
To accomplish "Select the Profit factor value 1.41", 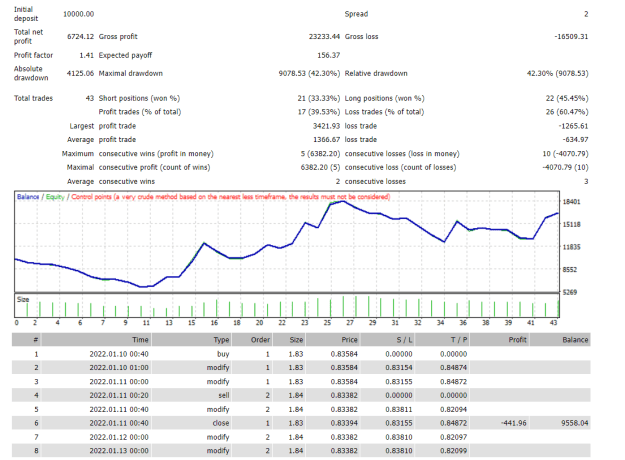I will click(86, 55).
